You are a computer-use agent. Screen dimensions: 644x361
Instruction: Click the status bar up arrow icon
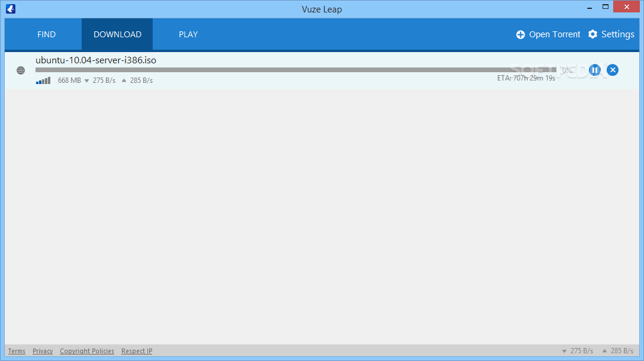[x=604, y=351]
